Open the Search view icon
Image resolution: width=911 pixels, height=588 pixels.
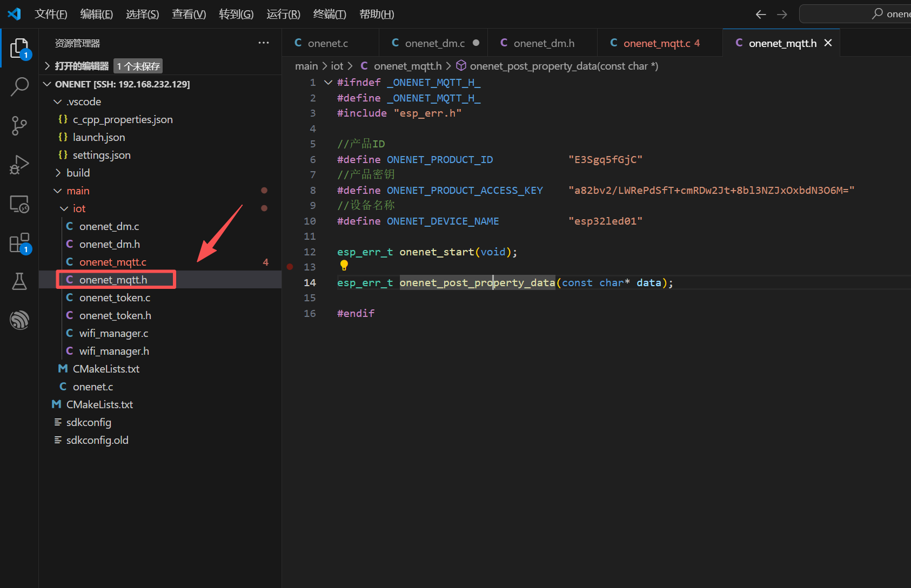19,87
